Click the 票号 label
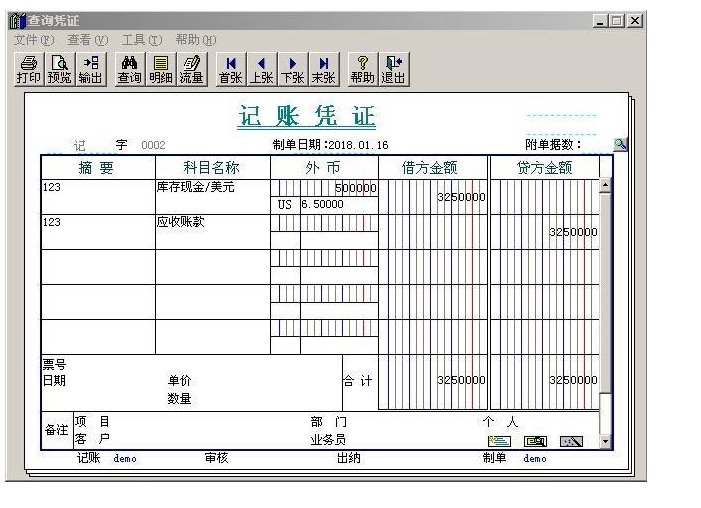 coord(54,364)
